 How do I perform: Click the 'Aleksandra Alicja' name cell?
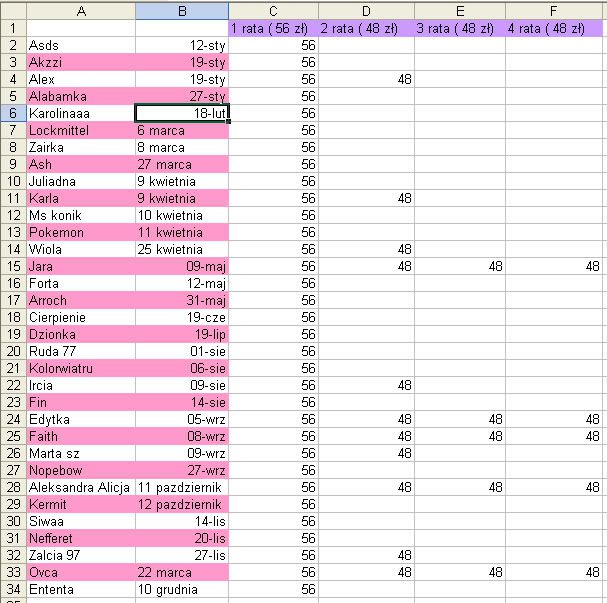[x=81, y=487]
